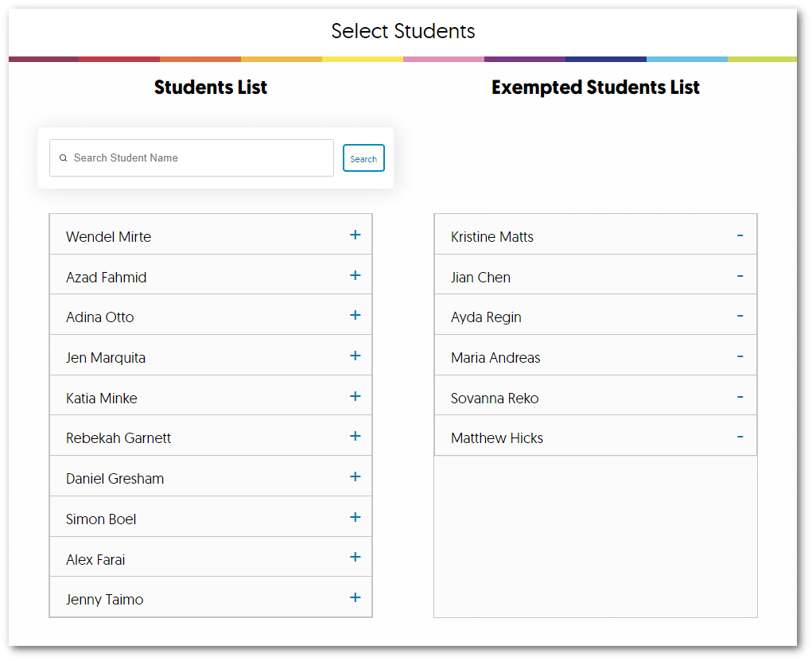
Task: Click the magnifier icon in search box
Action: 64,158
